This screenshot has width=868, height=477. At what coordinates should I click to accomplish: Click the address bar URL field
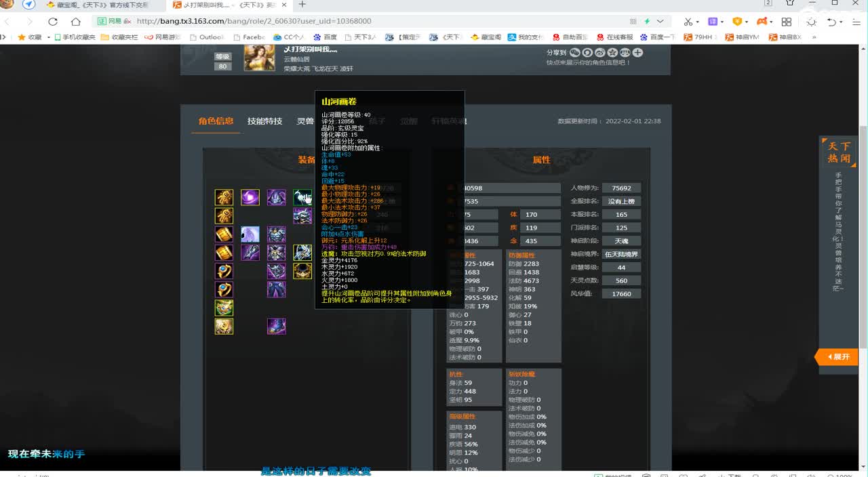[380, 21]
